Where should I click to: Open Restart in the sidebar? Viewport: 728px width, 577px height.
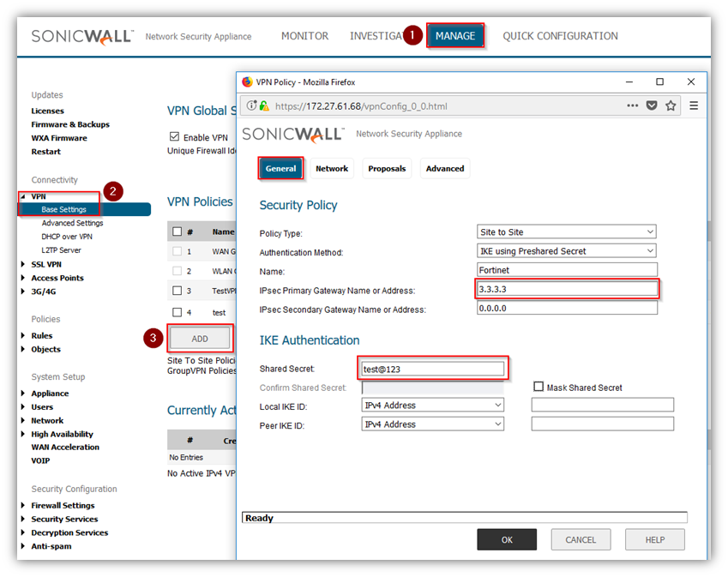pyautogui.click(x=45, y=152)
